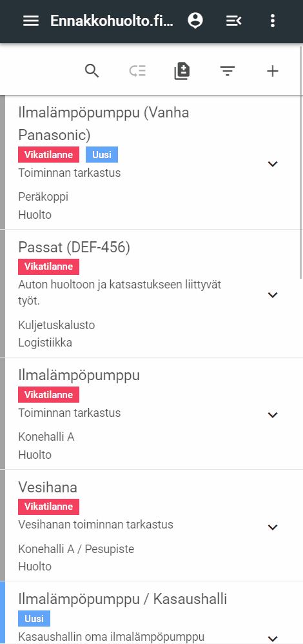
Task: Open the three-dot overflow menu
Action: coord(273,21)
